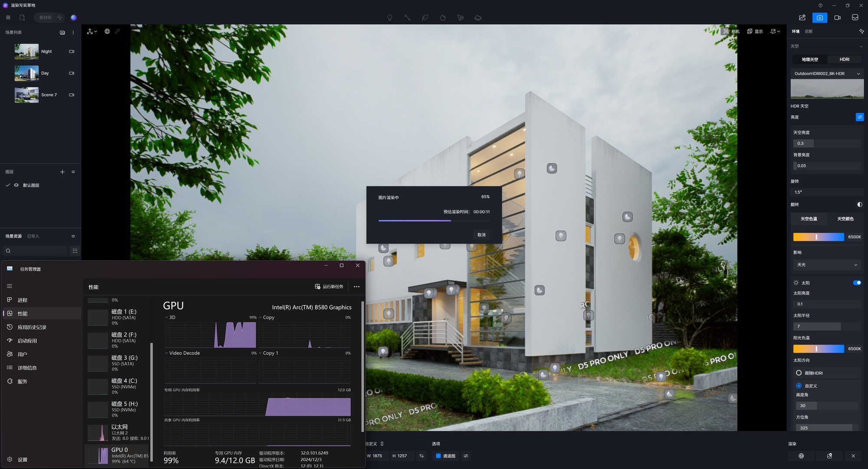The image size is (868, 469).
Task: Click the sparkle AI preset icon in environment panel
Action: tap(861, 31)
